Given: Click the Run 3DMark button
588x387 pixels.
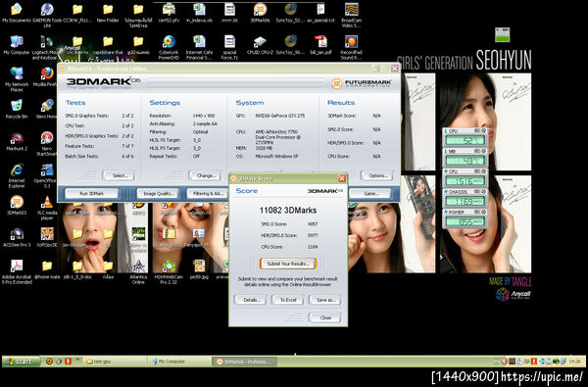Looking at the screenshot, I should click(92, 194).
